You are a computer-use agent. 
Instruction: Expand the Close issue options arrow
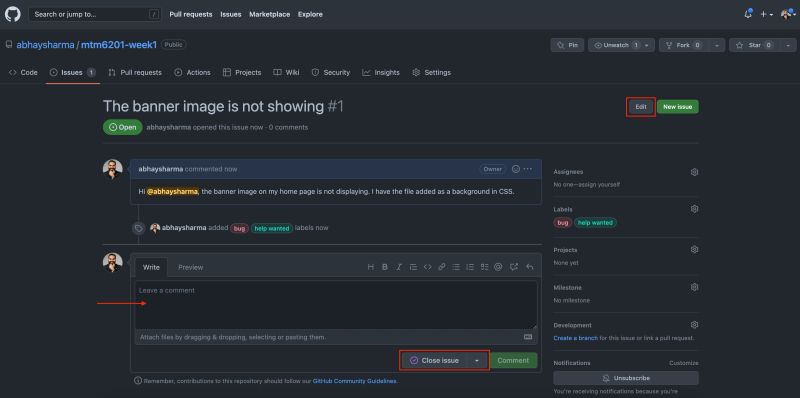pos(478,360)
